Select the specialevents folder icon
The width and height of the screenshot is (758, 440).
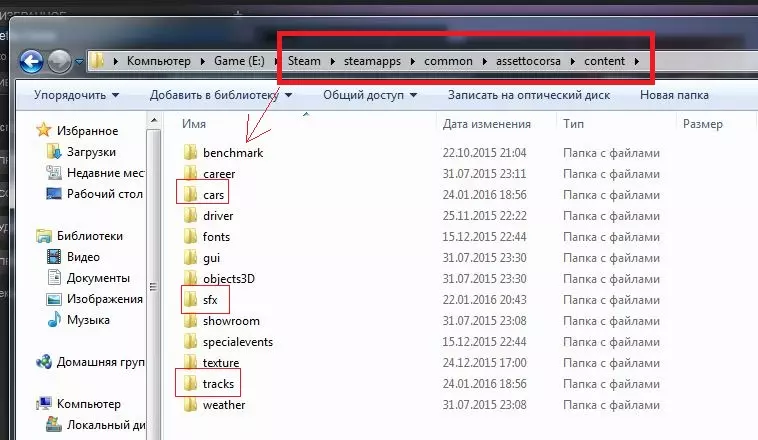(x=190, y=341)
